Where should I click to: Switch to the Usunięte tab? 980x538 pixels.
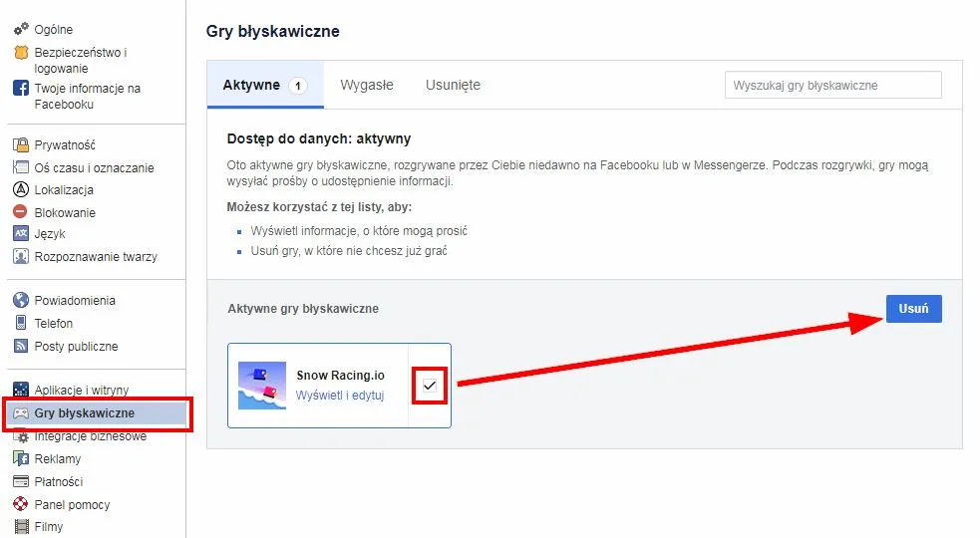(x=454, y=85)
